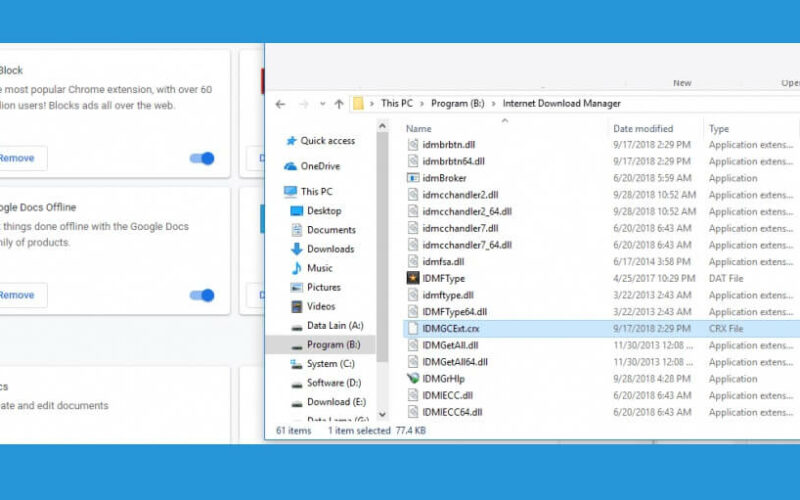Image resolution: width=800 pixels, height=500 pixels.
Task: Select the idmcchandler7_64.dll file
Action: tap(467, 245)
